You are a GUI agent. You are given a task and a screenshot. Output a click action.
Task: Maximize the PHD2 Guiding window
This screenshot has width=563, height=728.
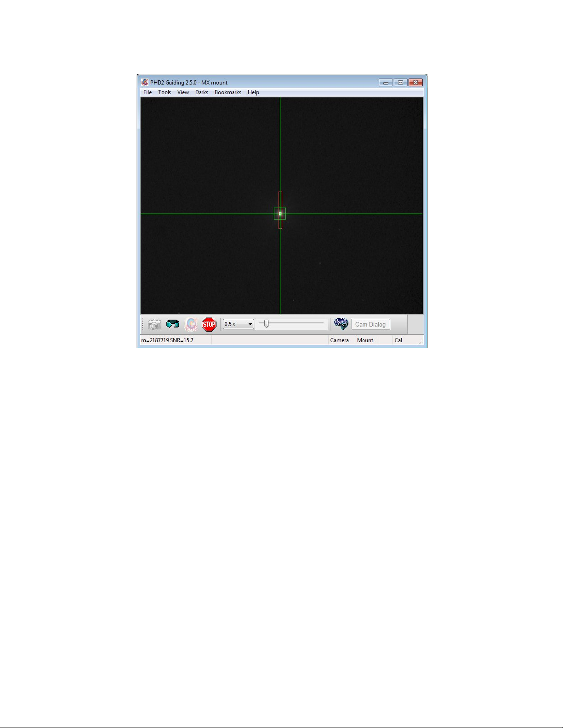[400, 83]
